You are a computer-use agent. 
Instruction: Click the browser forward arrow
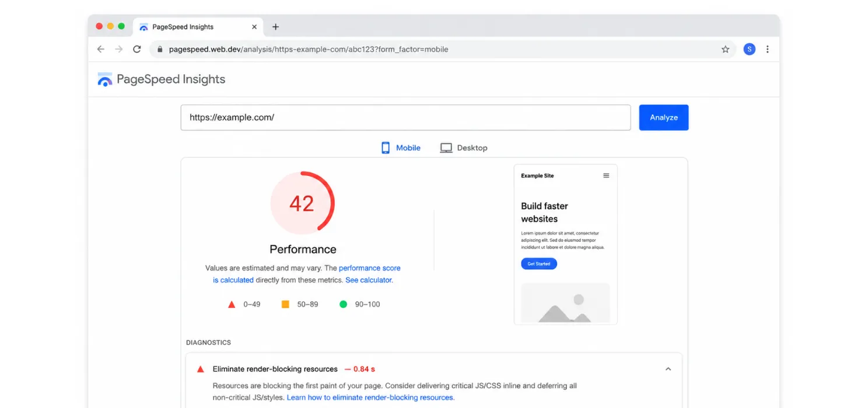click(119, 50)
